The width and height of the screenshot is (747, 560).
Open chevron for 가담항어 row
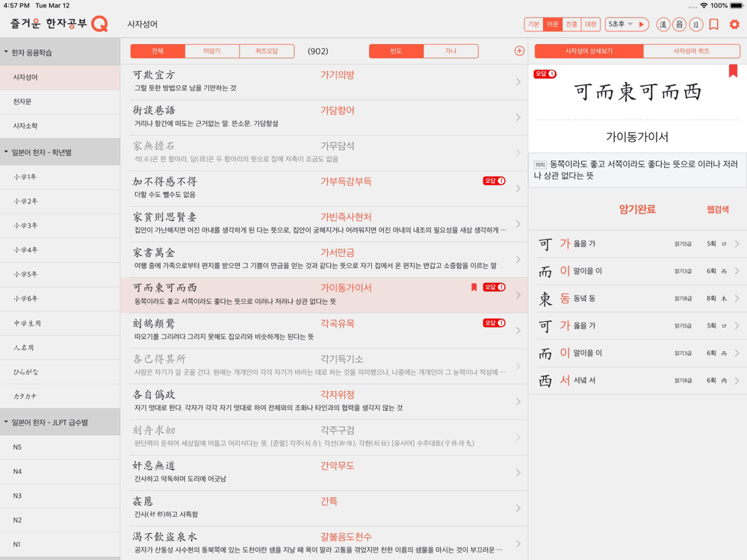[x=518, y=117]
